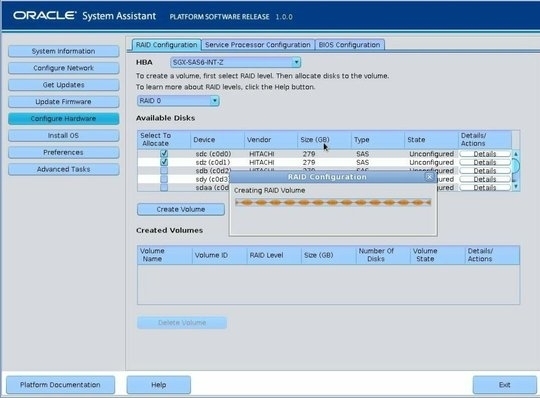Check the sdb (c0d2) disk checkbox
The width and height of the screenshot is (540, 398).
point(164,170)
